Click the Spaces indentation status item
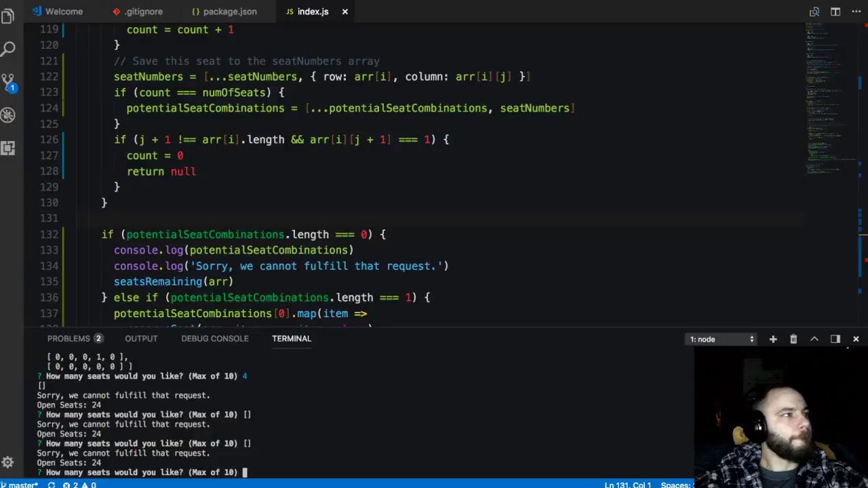Image resolution: width=868 pixels, height=488 pixels. coord(676,484)
